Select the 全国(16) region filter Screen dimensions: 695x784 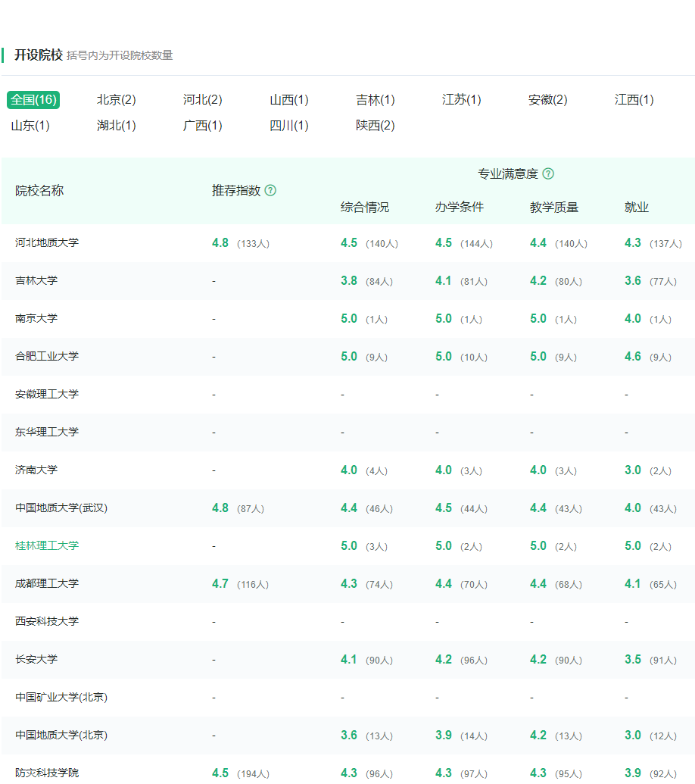pyautogui.click(x=33, y=99)
